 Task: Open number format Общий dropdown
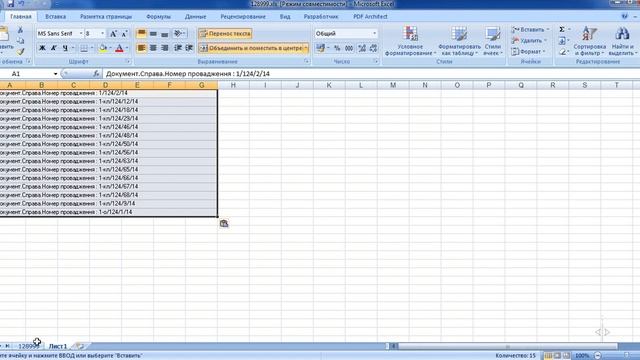click(374, 33)
